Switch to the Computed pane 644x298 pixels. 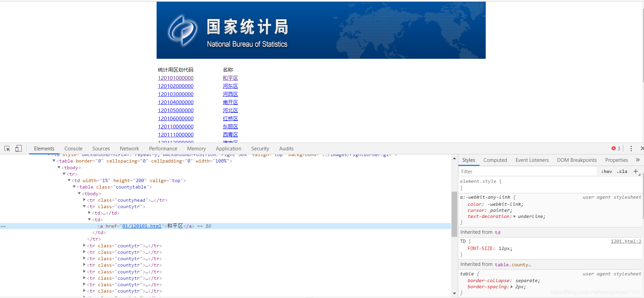pyautogui.click(x=495, y=160)
